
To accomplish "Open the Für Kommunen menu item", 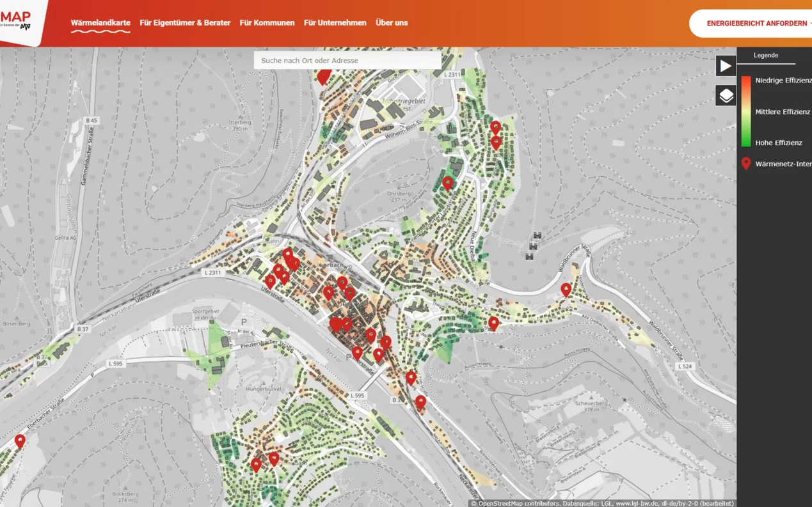I will pyautogui.click(x=267, y=23).
